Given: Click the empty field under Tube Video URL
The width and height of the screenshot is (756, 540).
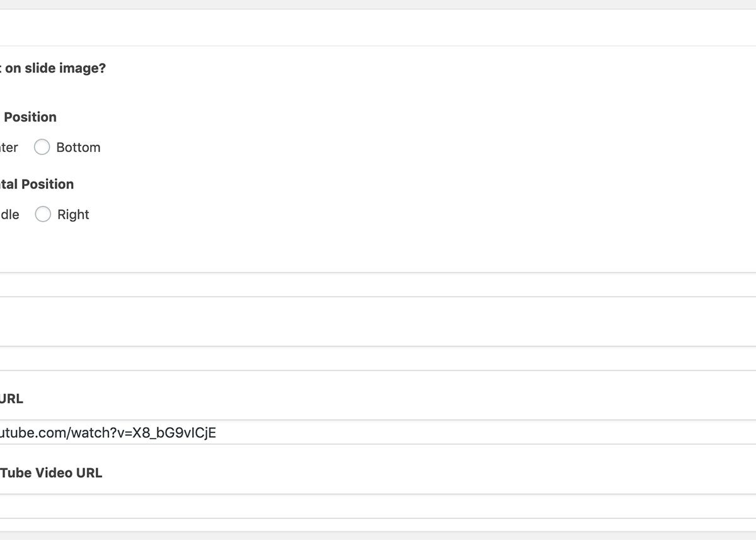Looking at the screenshot, I should point(378,506).
